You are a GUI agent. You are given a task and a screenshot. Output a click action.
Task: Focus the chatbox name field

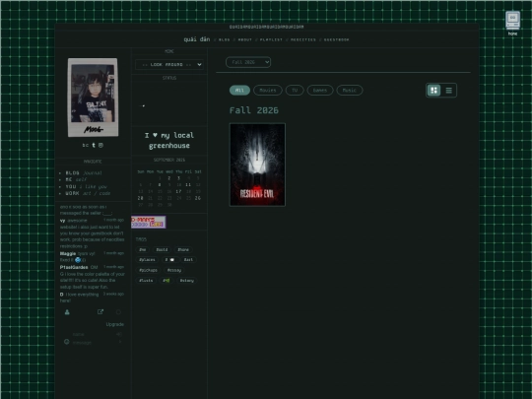94,334
